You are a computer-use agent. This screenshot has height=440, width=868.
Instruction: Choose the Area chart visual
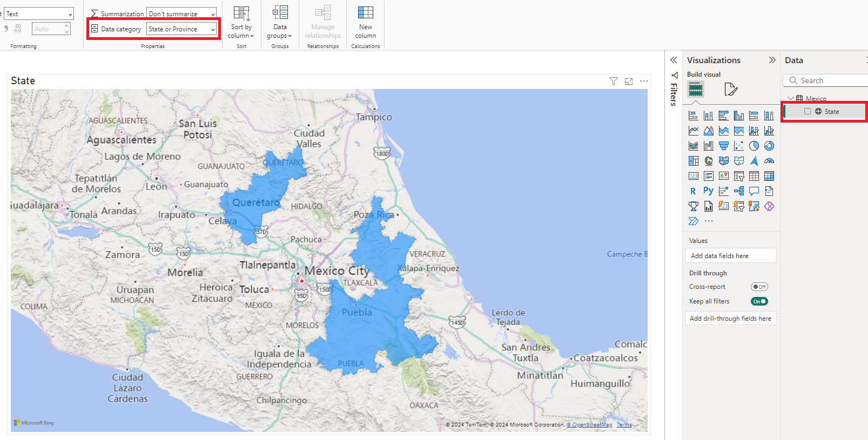pos(708,131)
